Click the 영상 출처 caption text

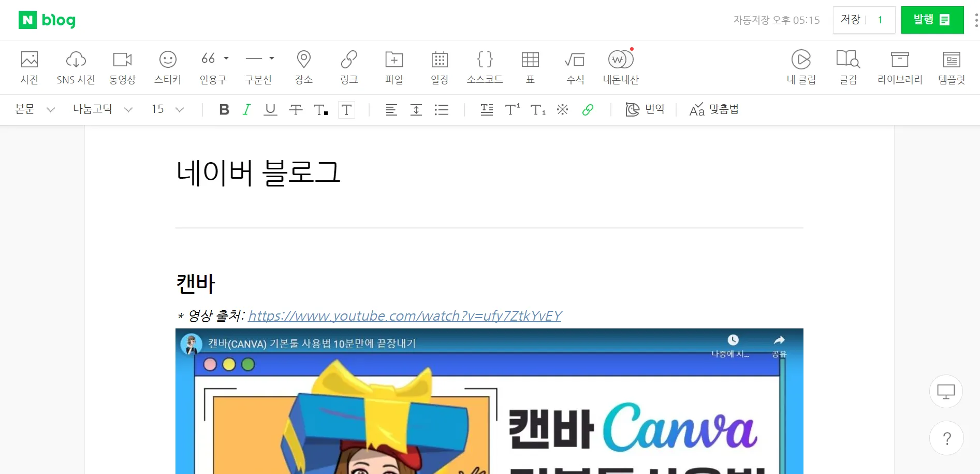point(211,315)
